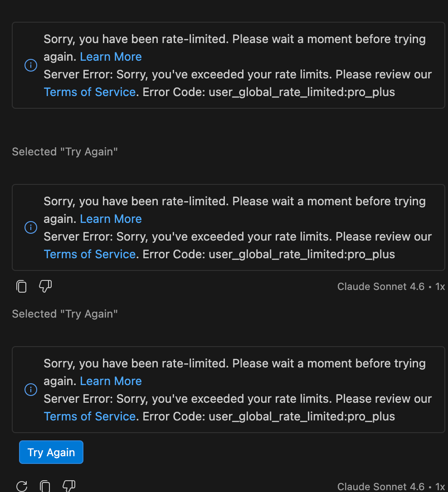Thumbs-down the second rate-limit error response
Image resolution: width=448 pixels, height=492 pixels.
[45, 286]
